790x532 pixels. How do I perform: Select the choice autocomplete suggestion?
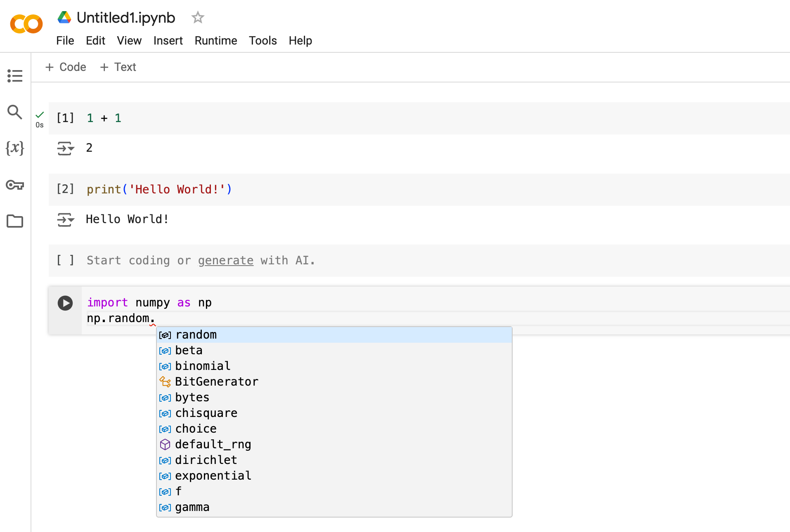334,429
